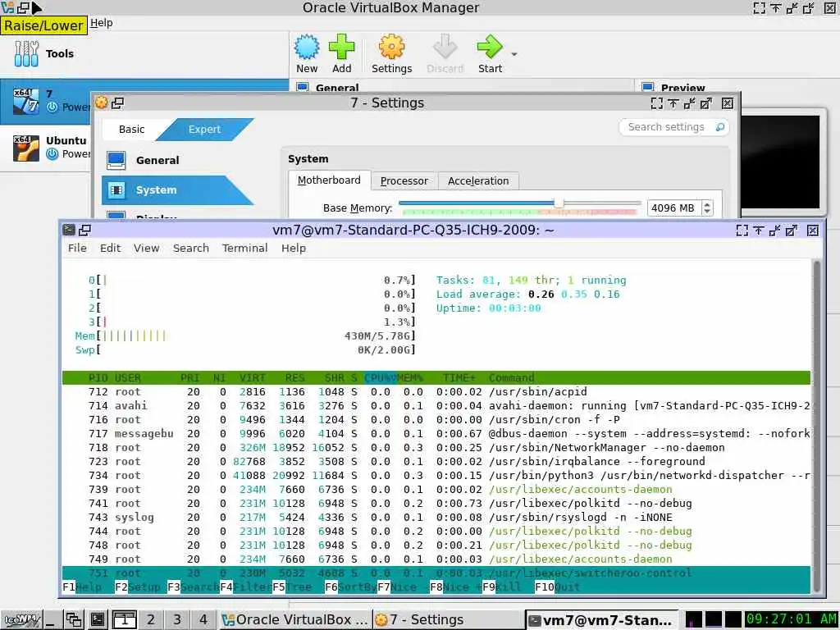
Task: Switch to workspace 3 in taskbar pager
Action: (x=177, y=620)
